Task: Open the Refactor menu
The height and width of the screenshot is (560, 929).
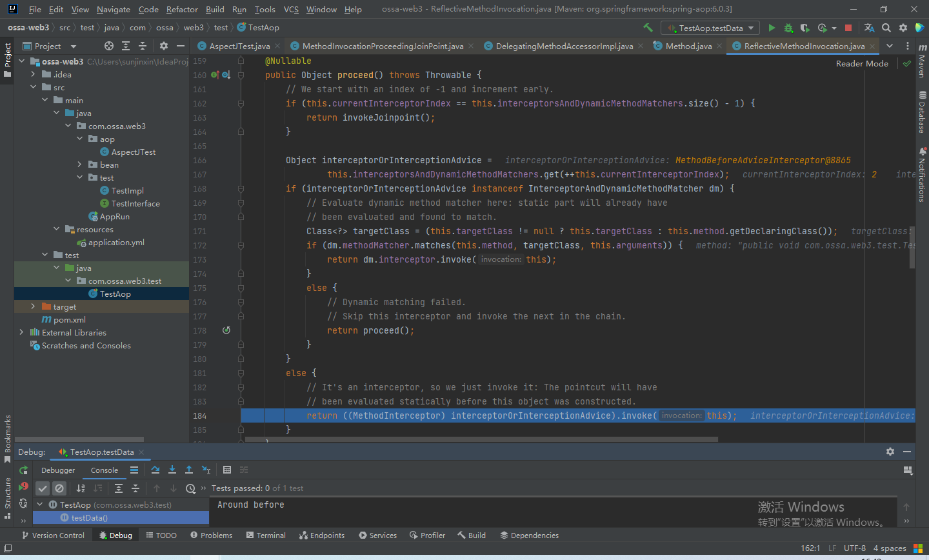Action: [182, 9]
